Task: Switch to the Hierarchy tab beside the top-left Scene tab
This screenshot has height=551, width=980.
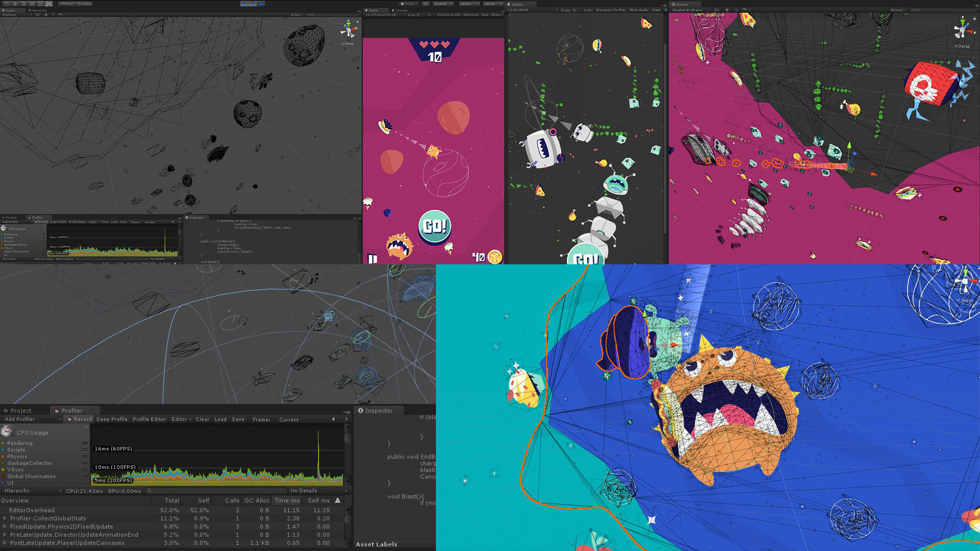Action: click(x=37, y=10)
